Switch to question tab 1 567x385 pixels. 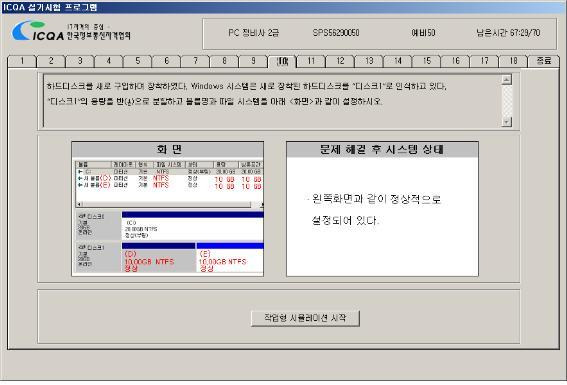click(x=22, y=61)
